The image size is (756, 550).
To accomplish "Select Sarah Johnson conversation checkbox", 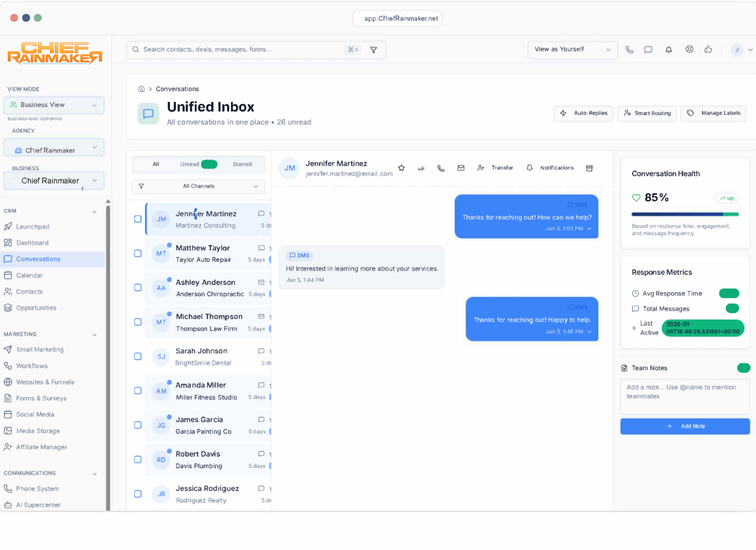I will tap(137, 357).
